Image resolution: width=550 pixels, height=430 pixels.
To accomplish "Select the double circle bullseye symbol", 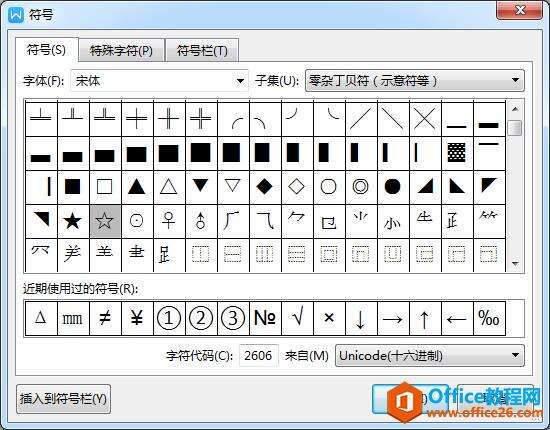I will (x=361, y=187).
